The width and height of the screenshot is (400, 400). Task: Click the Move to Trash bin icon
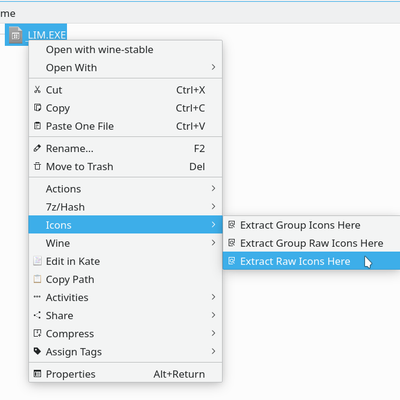(37, 166)
